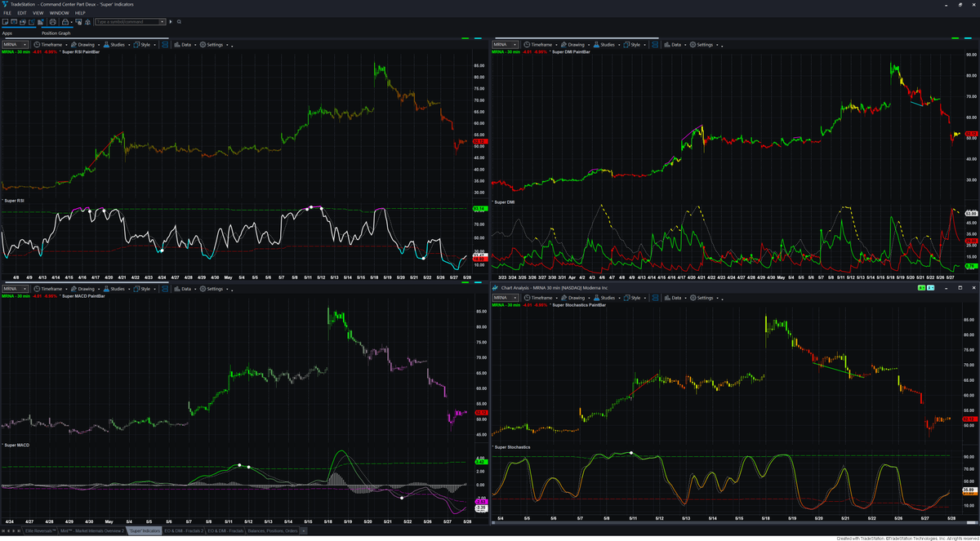Open Data menu in Super DMI chart
Screen dimensions: 980x541
pyautogui.click(x=675, y=45)
